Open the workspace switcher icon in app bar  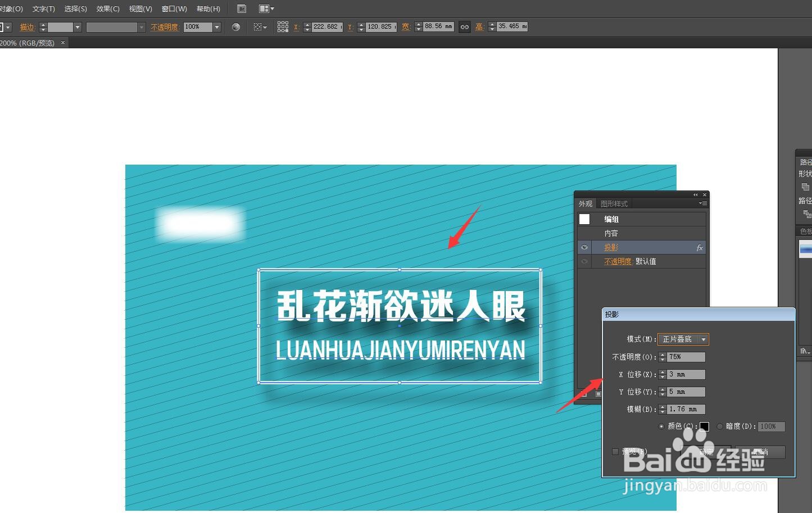(265, 8)
